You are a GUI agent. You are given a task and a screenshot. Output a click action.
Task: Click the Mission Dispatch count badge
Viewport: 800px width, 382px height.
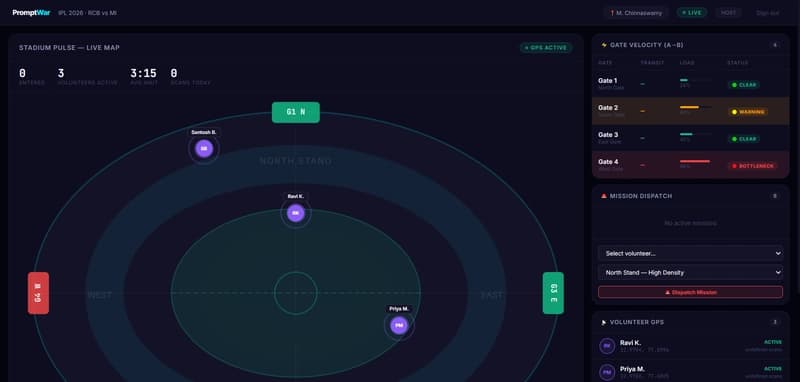pos(774,196)
